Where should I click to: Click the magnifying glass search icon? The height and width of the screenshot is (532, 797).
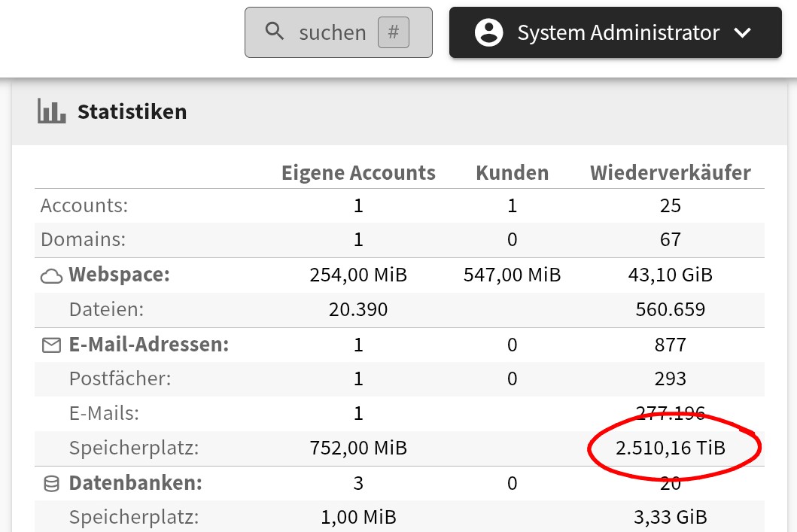click(275, 32)
